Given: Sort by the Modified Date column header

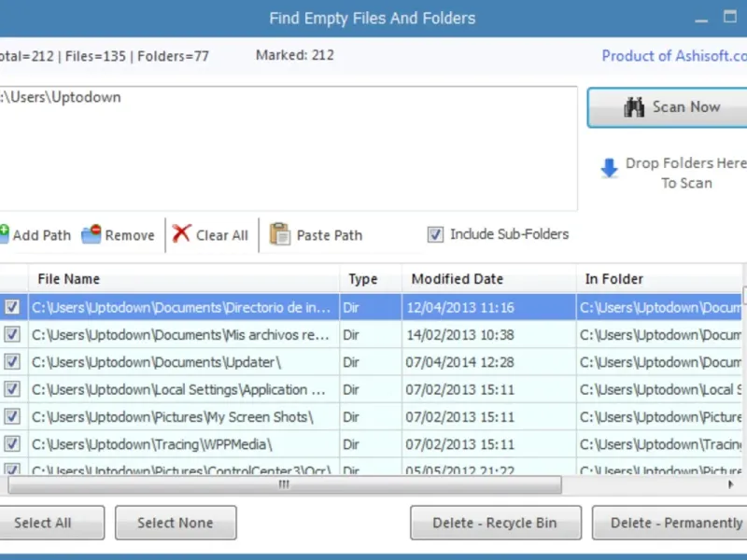Looking at the screenshot, I should tap(457, 279).
